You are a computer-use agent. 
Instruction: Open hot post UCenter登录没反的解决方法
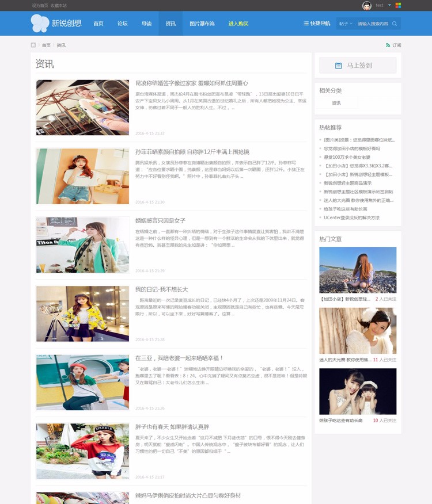(351, 217)
